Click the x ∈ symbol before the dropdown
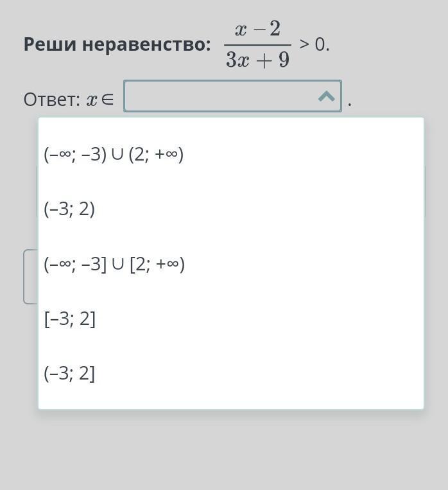 tap(100, 100)
